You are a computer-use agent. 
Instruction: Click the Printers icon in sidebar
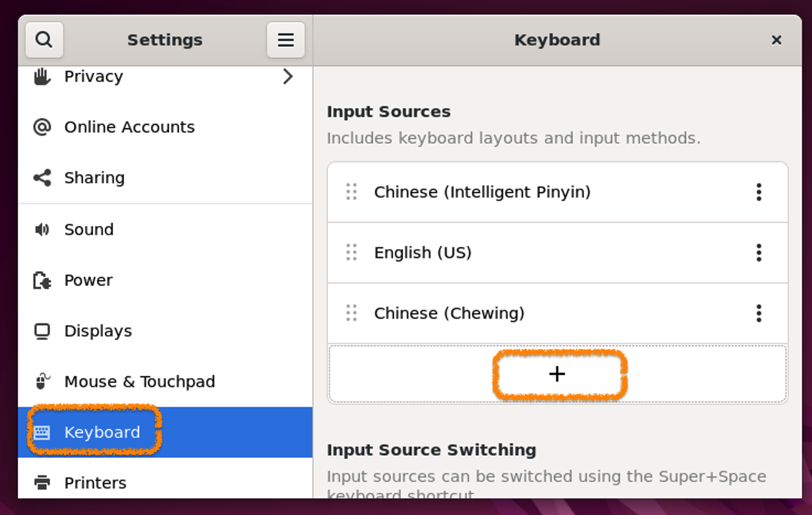click(x=42, y=482)
